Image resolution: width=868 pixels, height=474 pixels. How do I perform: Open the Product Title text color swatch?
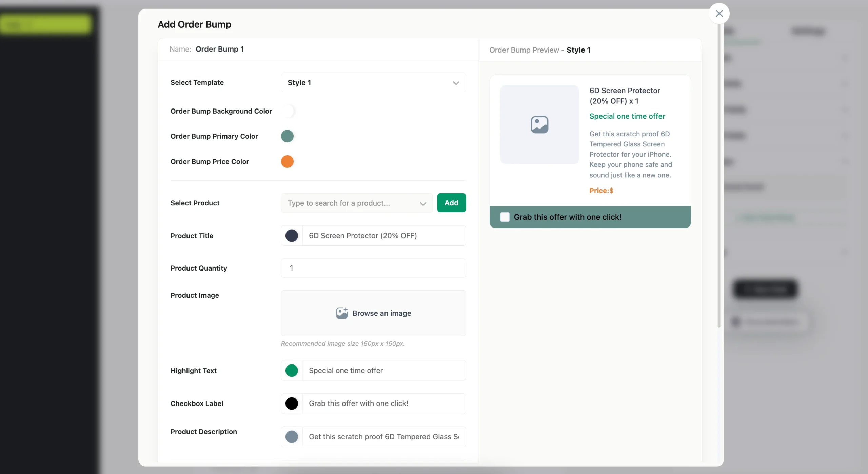292,236
